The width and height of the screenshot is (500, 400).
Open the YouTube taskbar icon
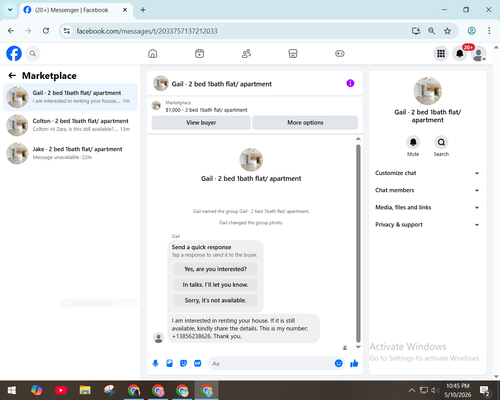(x=61, y=390)
